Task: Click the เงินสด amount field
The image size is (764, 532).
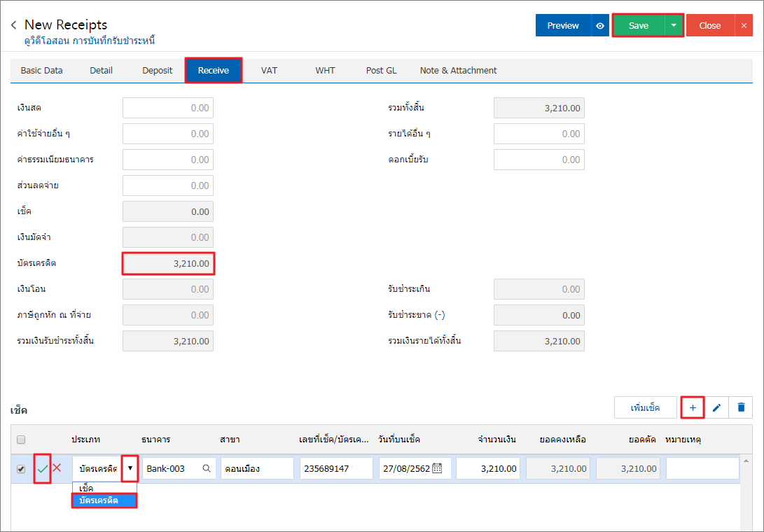Action: tap(168, 108)
